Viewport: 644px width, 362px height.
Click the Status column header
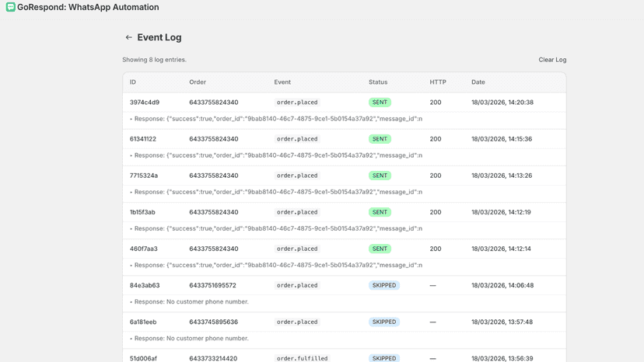point(378,82)
